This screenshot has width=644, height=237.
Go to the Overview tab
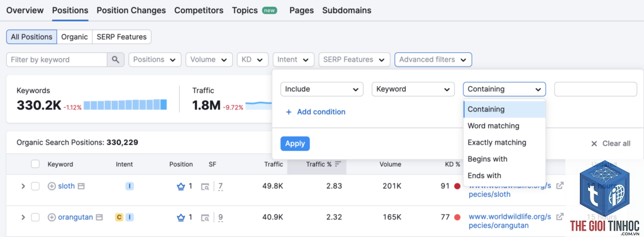(x=25, y=10)
